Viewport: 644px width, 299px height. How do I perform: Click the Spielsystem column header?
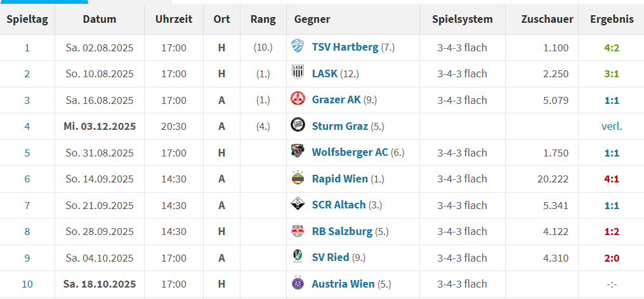462,19
